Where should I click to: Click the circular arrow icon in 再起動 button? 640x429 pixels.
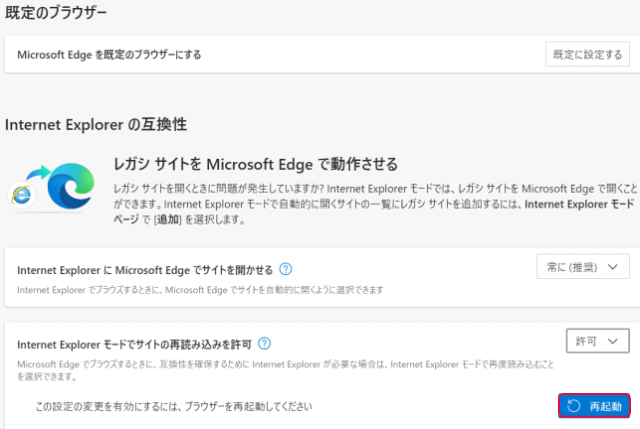coord(573,406)
